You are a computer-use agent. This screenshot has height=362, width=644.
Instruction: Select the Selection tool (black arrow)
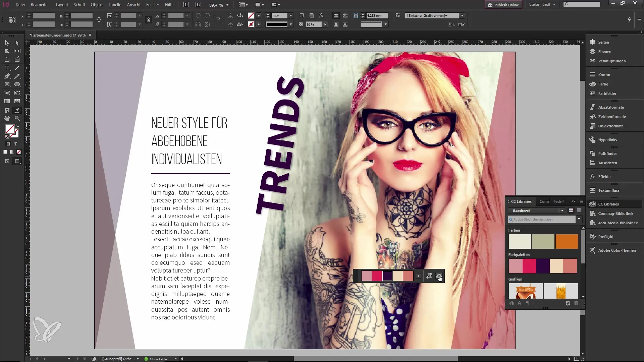tap(7, 43)
